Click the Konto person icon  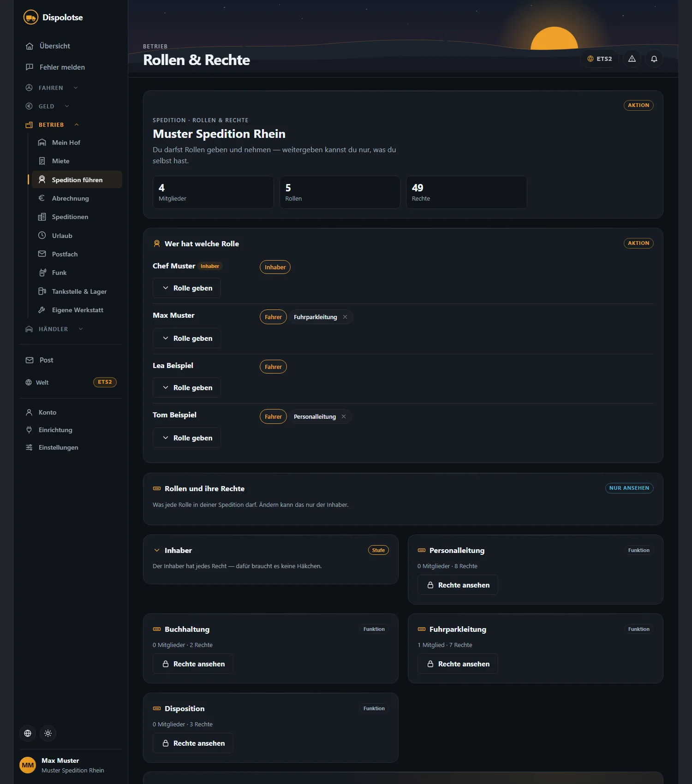29,412
